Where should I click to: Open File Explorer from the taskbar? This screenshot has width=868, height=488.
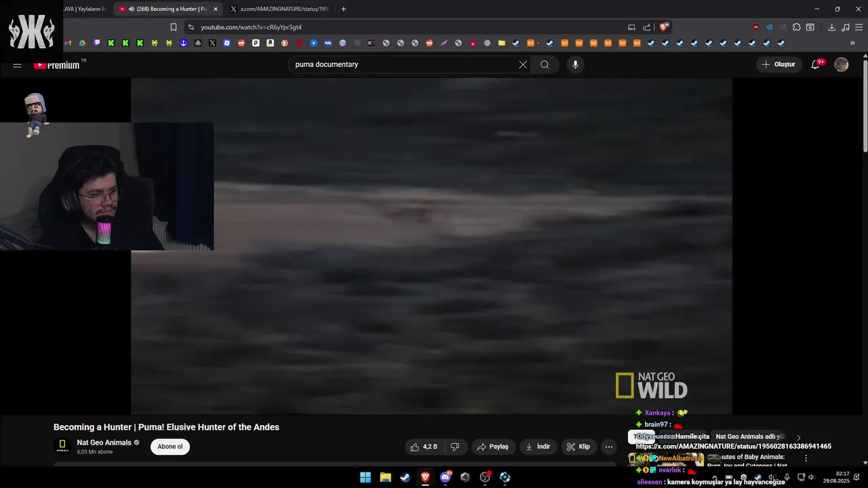pos(385,477)
